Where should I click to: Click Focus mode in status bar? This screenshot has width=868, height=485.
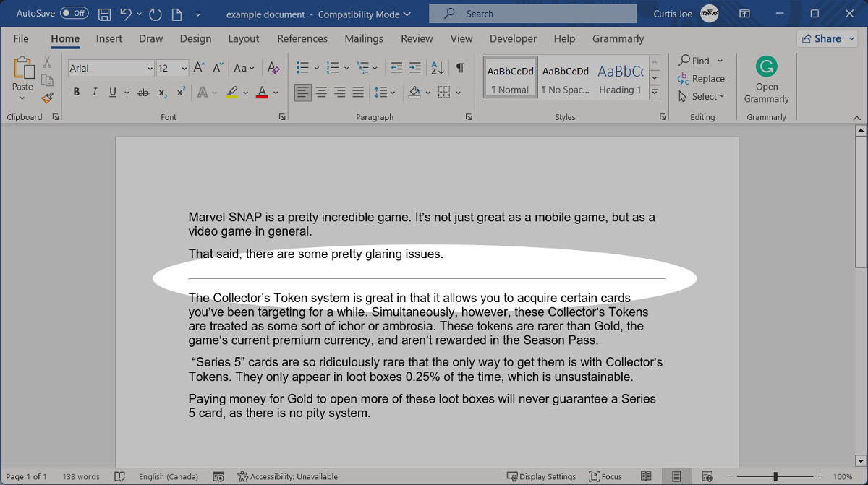click(x=606, y=476)
